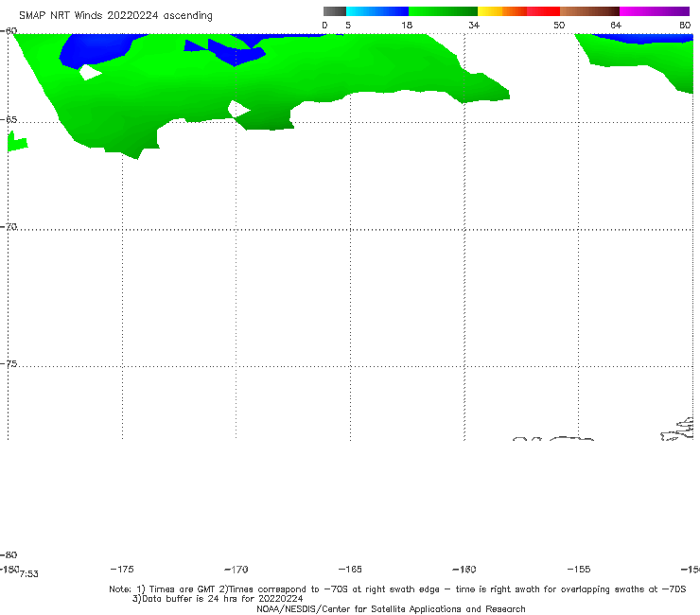This screenshot has height=615, width=700.
Task: Click the longitude label '-165'
Action: tap(350, 569)
